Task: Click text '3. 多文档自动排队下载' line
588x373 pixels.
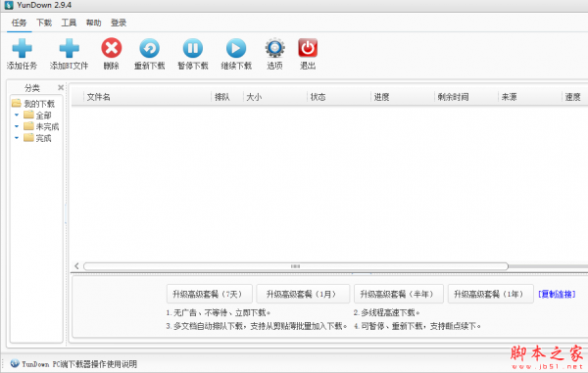Action: pos(257,326)
